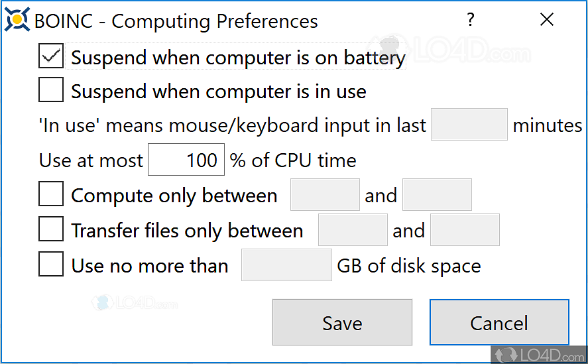Focus the Transfer files end time field
Viewport: 588px width, 364px height.
465,230
